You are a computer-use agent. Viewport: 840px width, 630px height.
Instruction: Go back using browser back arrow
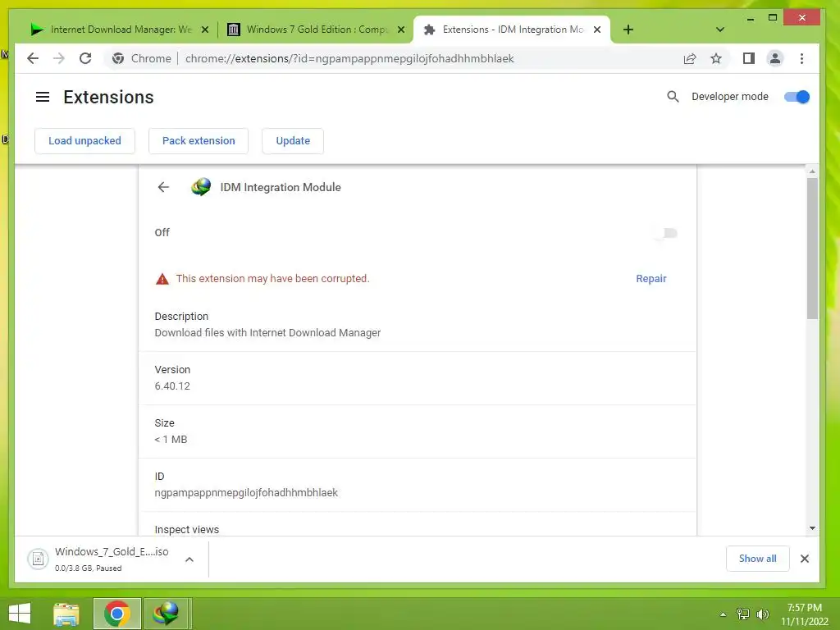(x=33, y=58)
